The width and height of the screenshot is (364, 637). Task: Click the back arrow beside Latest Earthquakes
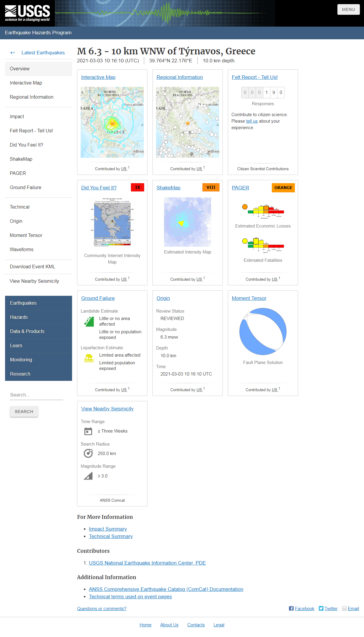point(12,53)
